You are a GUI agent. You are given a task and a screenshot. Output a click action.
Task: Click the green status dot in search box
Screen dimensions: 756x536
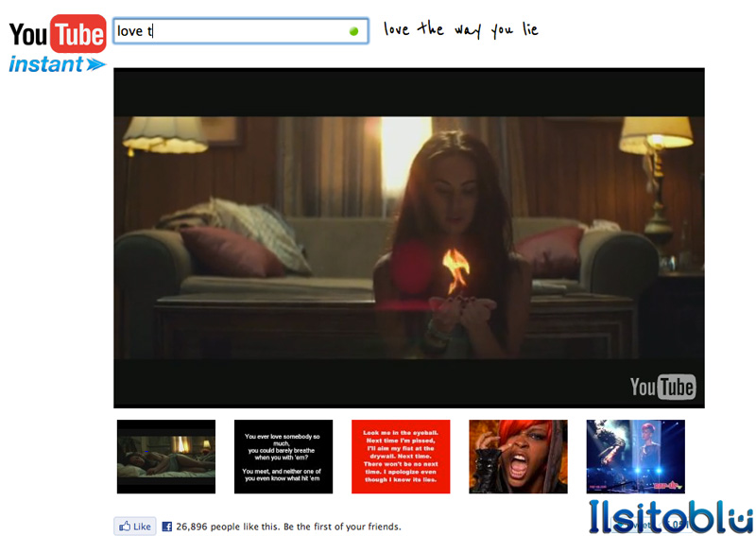click(353, 31)
